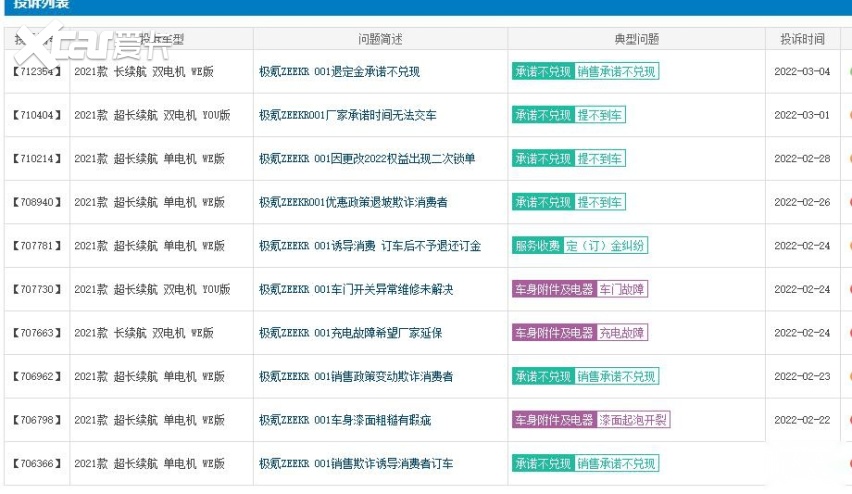Click complaint ID 【712354】
Viewport: 852px width, 494px height.
(x=36, y=71)
